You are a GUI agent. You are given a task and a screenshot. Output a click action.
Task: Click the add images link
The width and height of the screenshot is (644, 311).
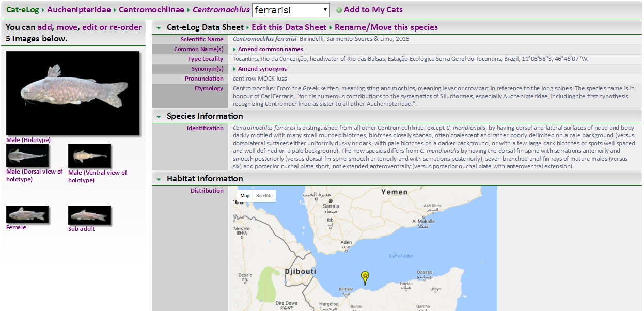click(44, 27)
